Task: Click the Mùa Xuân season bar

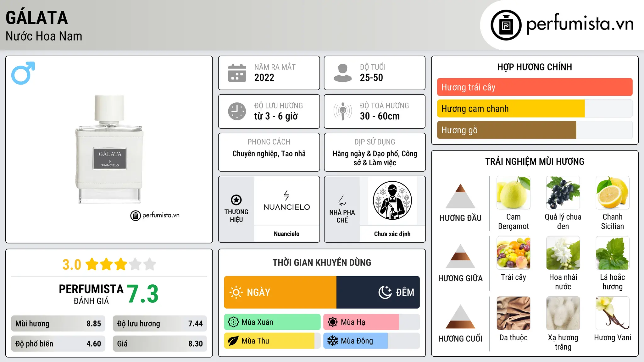Action: click(x=272, y=322)
